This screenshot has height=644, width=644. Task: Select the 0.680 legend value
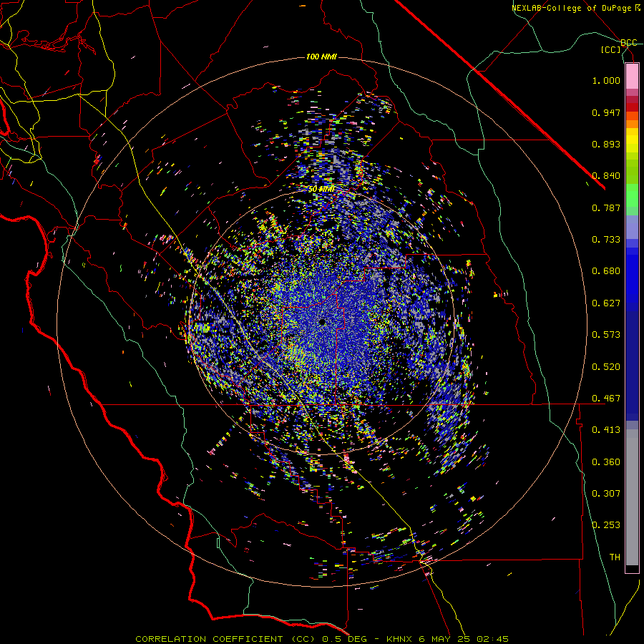tap(606, 271)
